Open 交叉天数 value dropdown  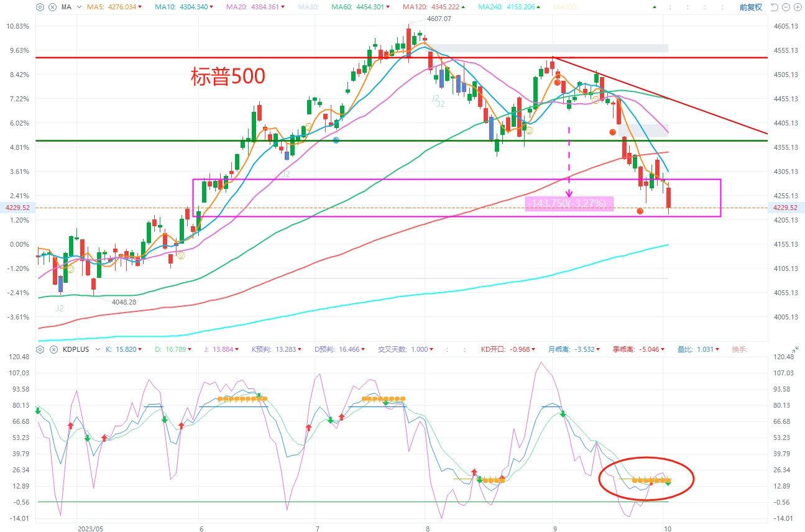click(x=431, y=349)
